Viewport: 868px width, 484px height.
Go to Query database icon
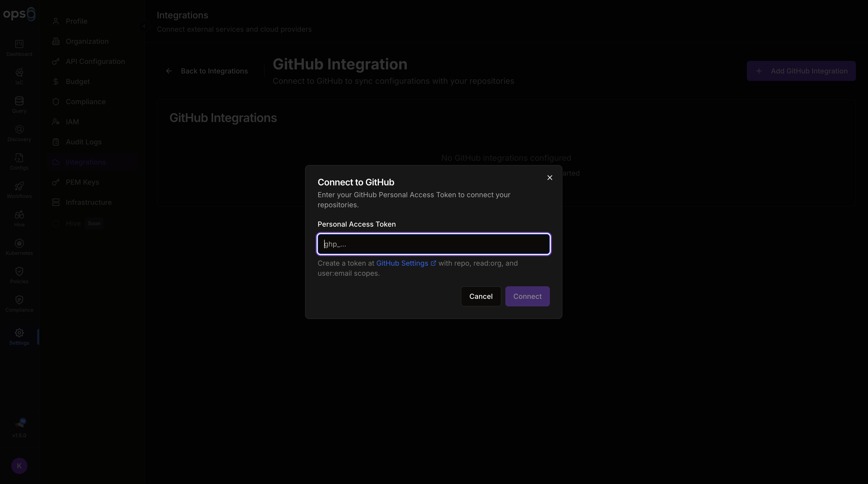19,105
